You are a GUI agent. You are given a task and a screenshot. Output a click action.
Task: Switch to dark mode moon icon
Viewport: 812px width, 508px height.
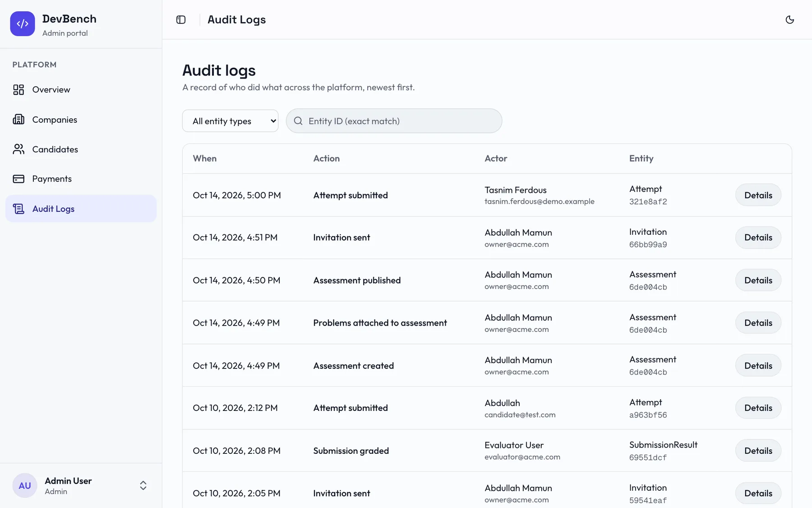pyautogui.click(x=789, y=19)
